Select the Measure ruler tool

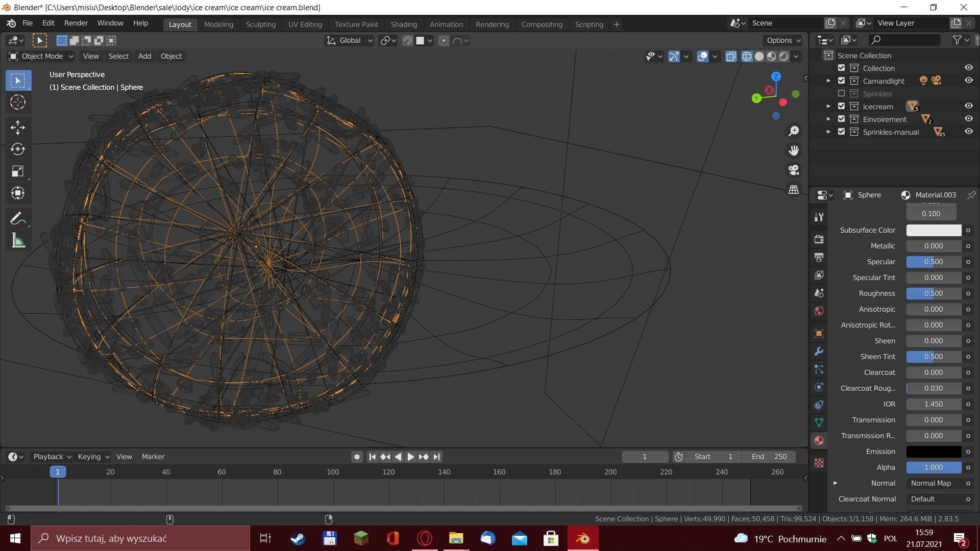coord(18,241)
